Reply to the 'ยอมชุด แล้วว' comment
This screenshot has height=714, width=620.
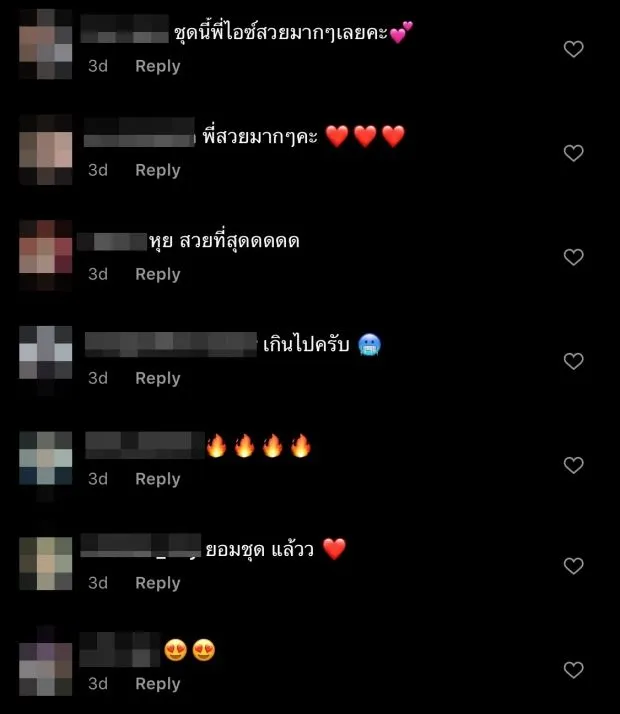[x=158, y=583]
